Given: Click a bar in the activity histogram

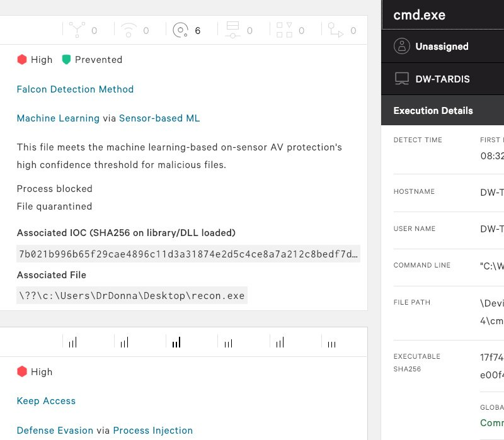Looking at the screenshot, I should 176,342.
